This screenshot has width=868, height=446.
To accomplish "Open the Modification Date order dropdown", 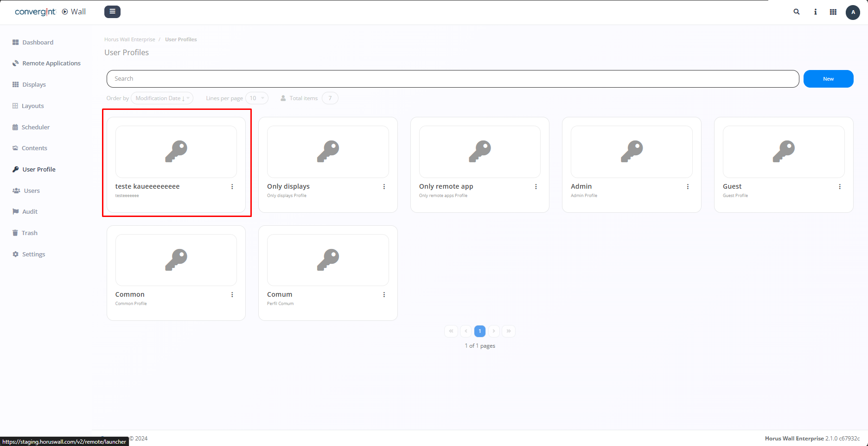I will [161, 98].
